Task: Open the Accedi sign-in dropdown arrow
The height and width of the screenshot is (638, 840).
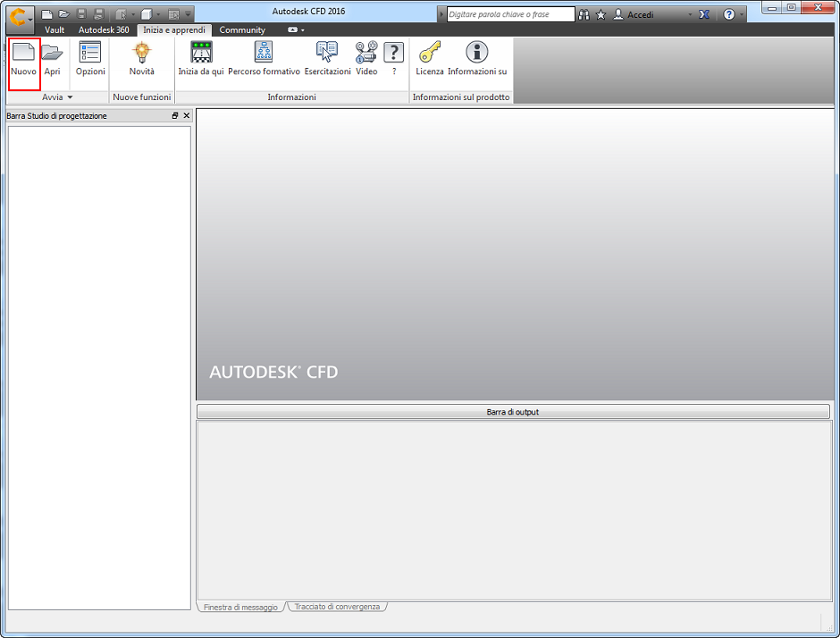Action: [690, 15]
